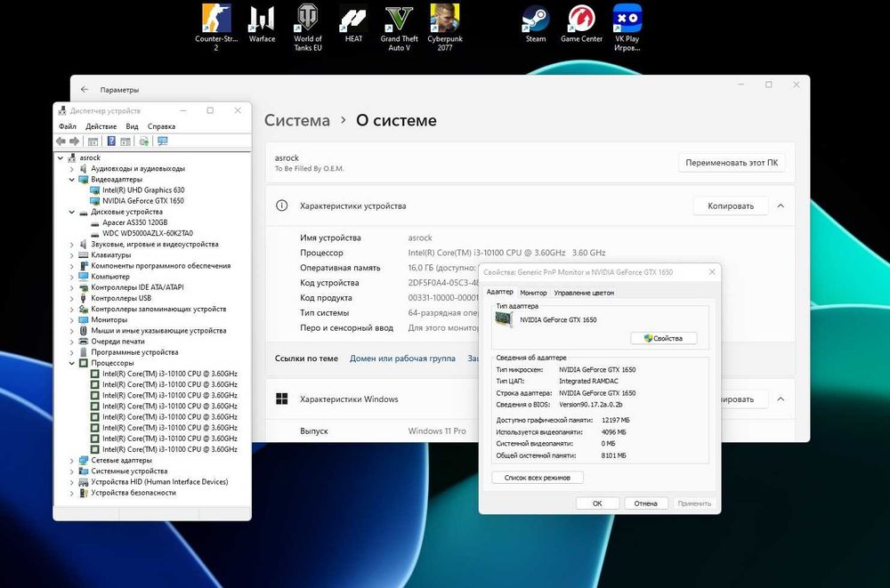Click Back arrow in Device Manager toolbar

tap(61, 141)
